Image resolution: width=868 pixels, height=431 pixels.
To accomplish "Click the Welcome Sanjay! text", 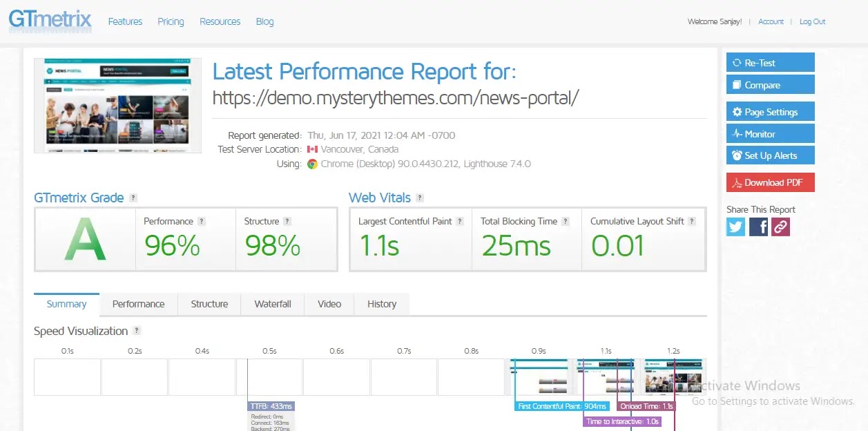I will tap(715, 21).
